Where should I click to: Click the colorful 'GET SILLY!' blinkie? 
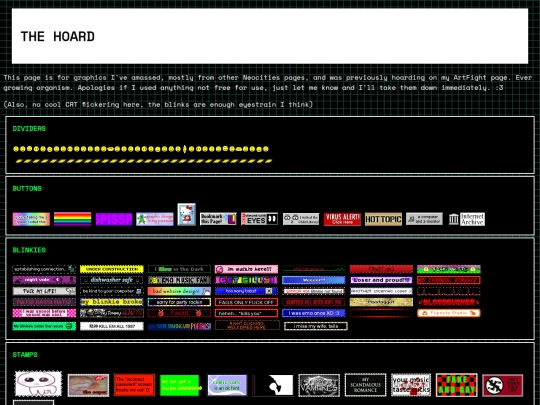point(246,280)
